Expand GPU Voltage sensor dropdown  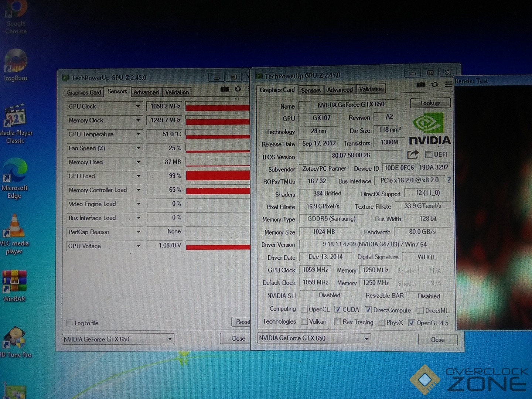pyautogui.click(x=138, y=246)
